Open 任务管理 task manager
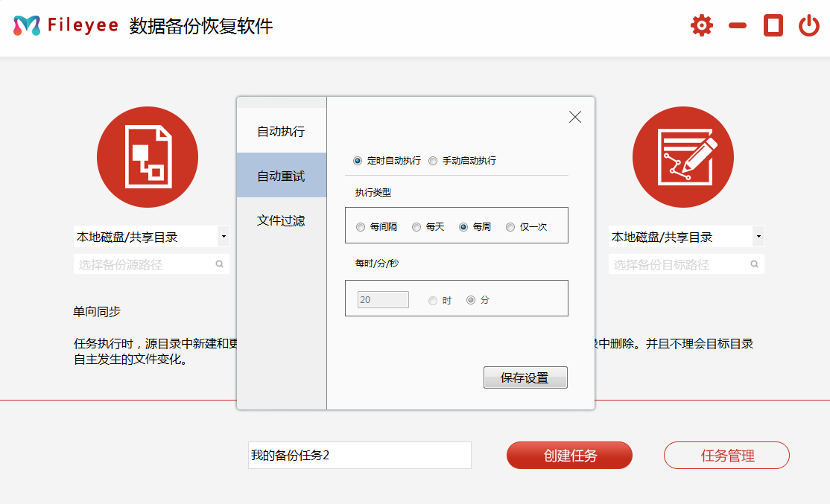830x504 pixels. click(726, 455)
